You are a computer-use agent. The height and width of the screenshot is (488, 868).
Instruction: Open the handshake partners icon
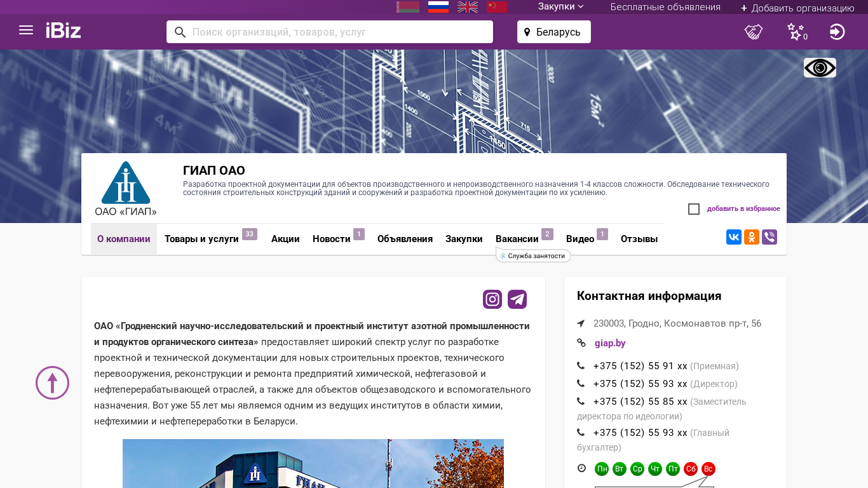pyautogui.click(x=754, y=32)
